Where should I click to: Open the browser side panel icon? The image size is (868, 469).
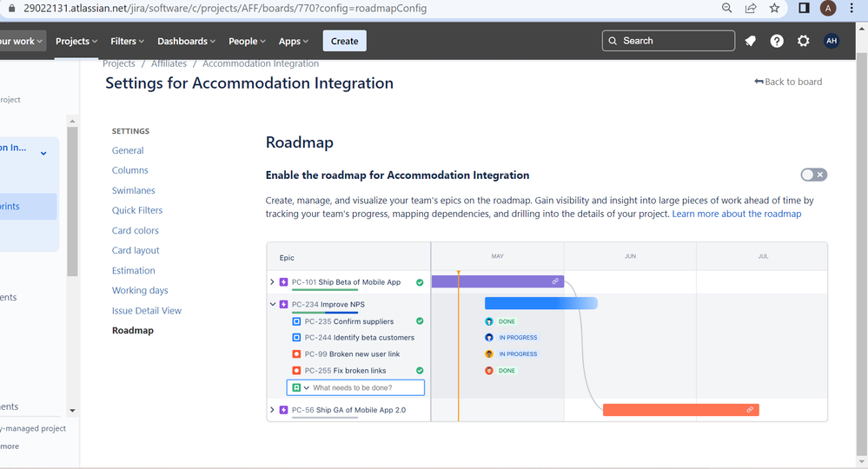[x=804, y=8]
